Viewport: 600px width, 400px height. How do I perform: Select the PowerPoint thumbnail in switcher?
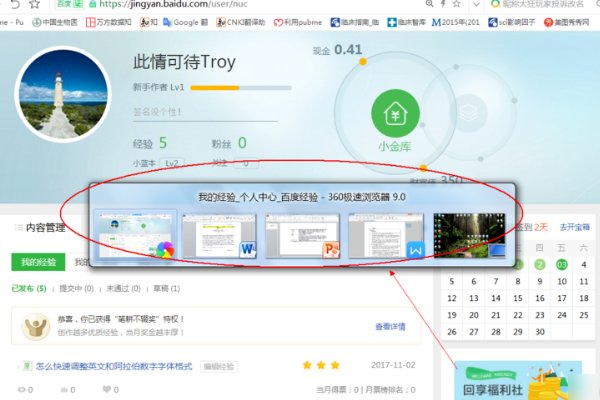pos(302,235)
